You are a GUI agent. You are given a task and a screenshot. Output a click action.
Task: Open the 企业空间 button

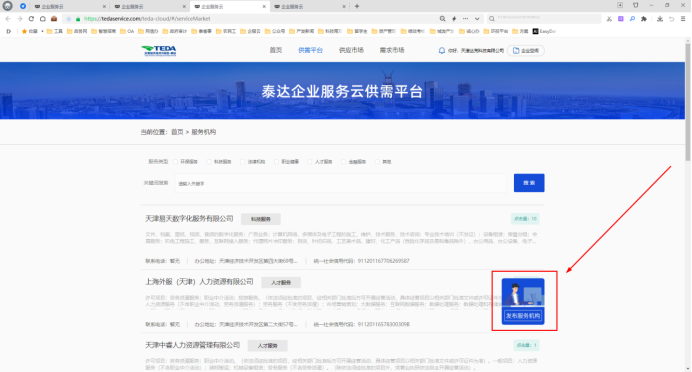tap(526, 51)
